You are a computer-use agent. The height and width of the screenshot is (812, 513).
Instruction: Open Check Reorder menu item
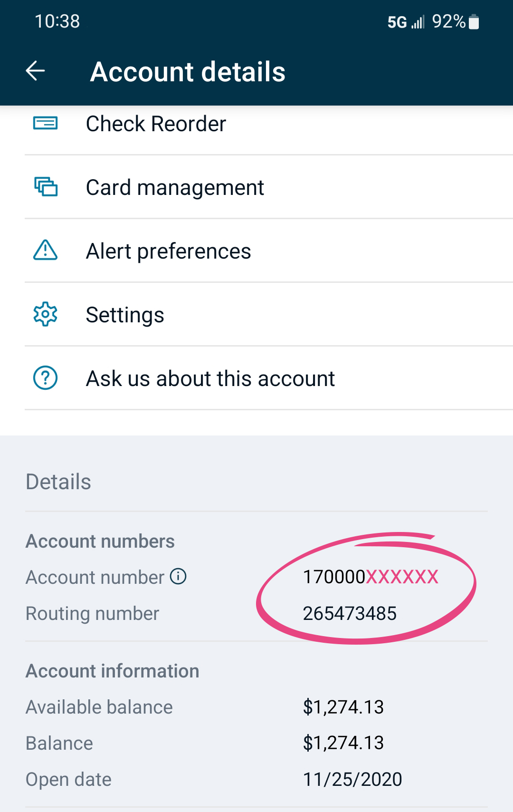pyautogui.click(x=156, y=124)
